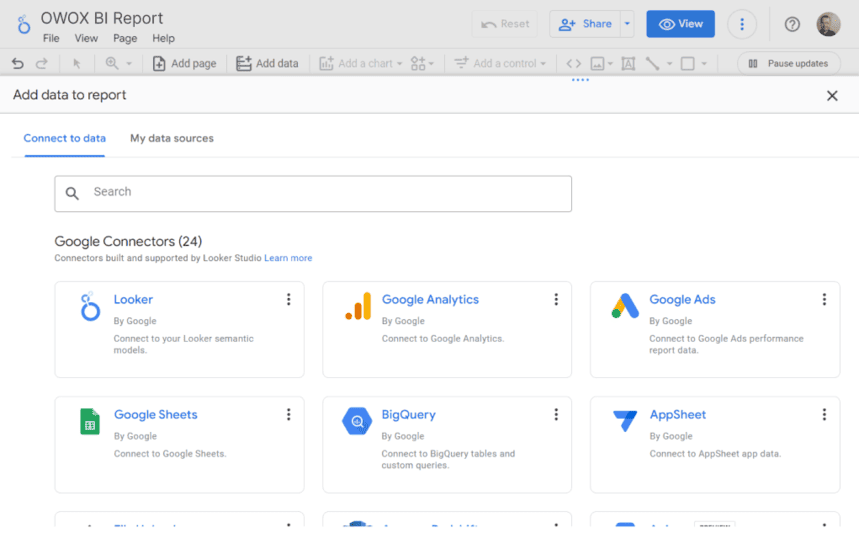The height and width of the screenshot is (533, 859).
Task: Open the zoom level dropdown arrow
Action: [129, 64]
